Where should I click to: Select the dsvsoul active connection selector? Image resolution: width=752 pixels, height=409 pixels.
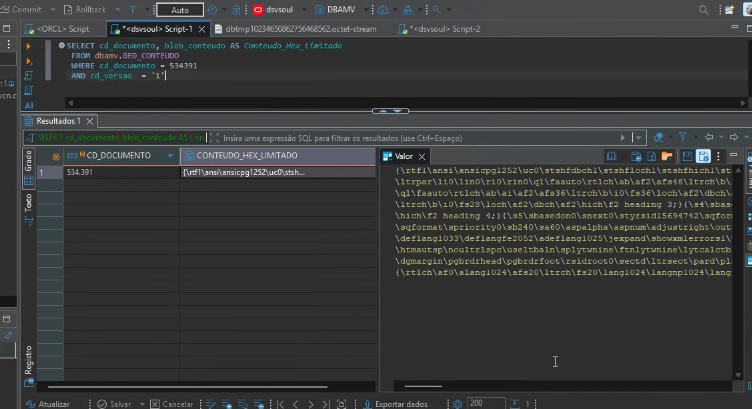[x=279, y=9]
